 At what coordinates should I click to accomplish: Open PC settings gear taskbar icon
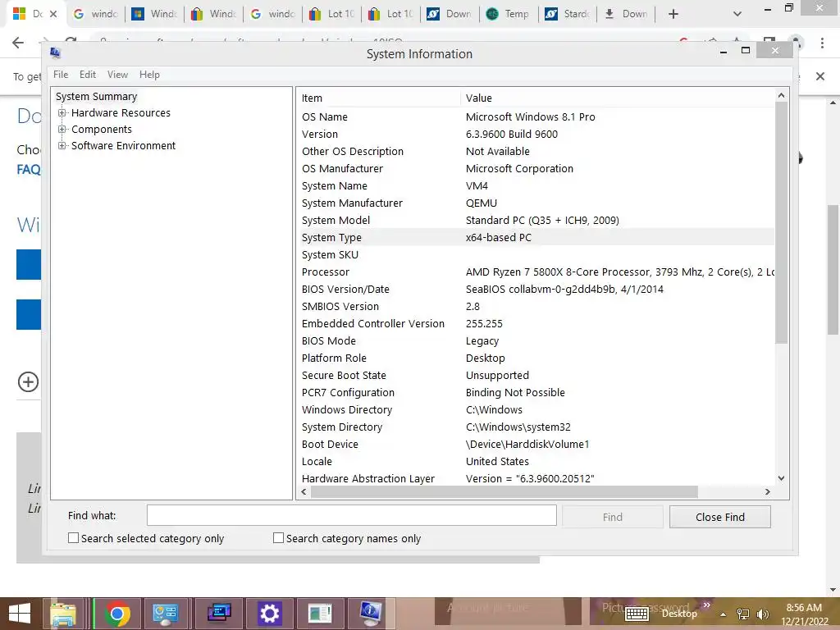(269, 614)
